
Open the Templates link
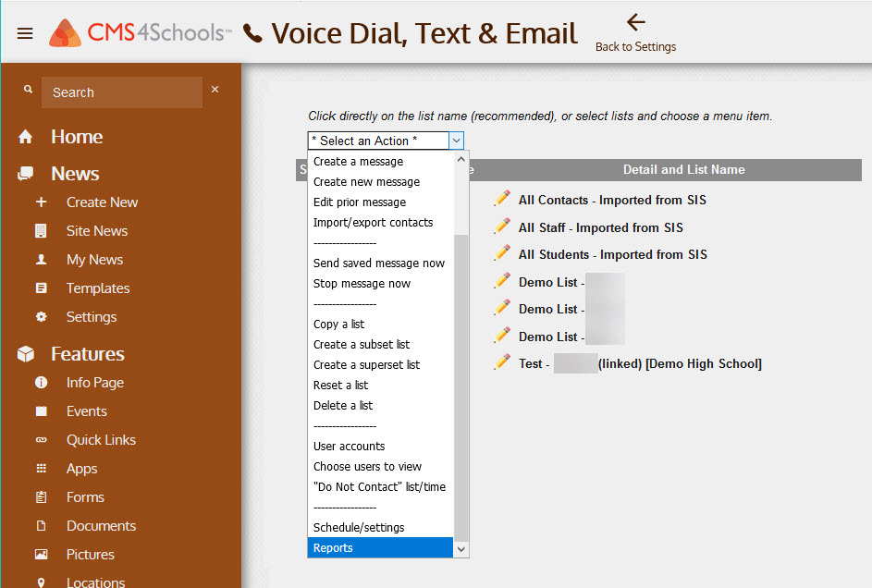click(98, 288)
